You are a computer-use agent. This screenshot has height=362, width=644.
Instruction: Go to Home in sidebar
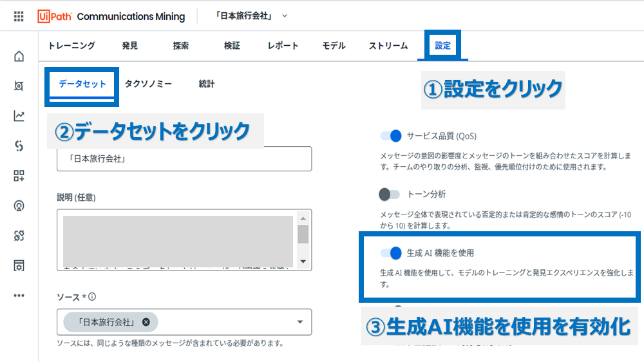click(19, 56)
